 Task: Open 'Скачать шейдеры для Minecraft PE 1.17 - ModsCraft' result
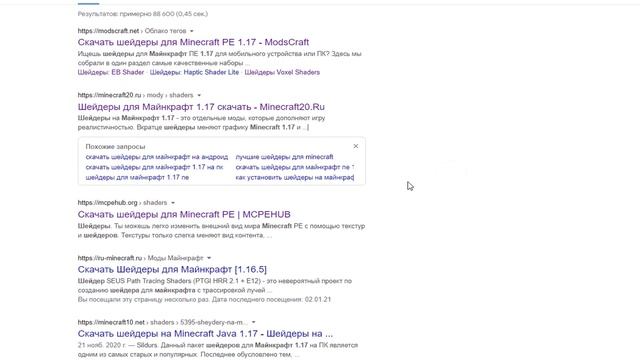193,42
